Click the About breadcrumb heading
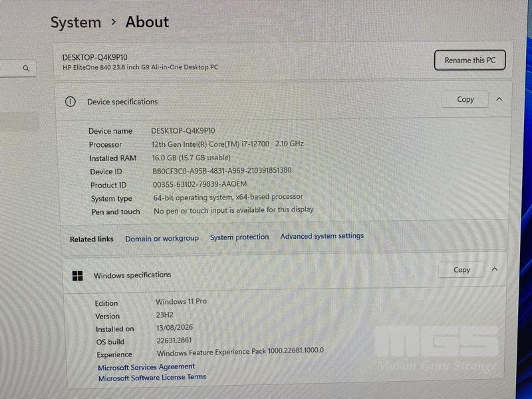 tap(147, 22)
